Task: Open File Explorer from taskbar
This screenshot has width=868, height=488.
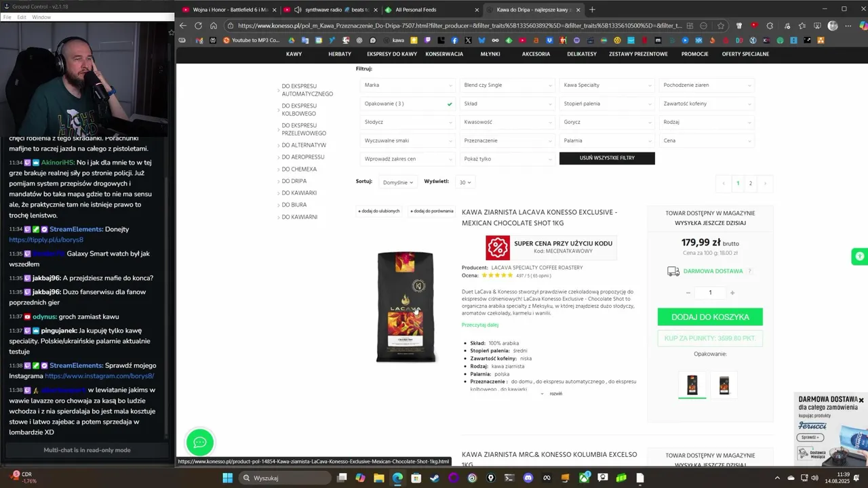Action: point(379,478)
